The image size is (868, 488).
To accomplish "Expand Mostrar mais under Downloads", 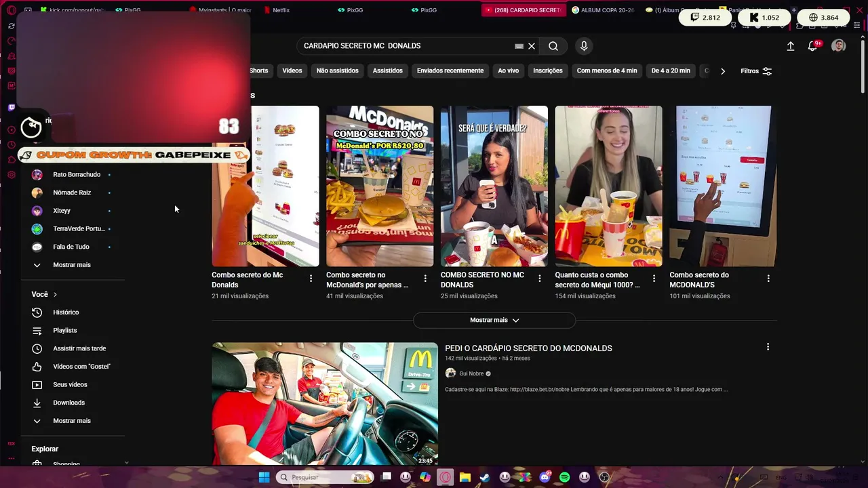I will (x=73, y=421).
